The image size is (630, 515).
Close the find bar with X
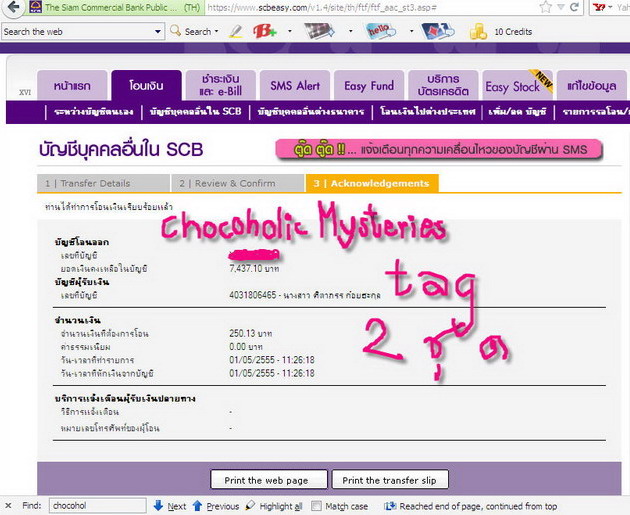(8, 506)
